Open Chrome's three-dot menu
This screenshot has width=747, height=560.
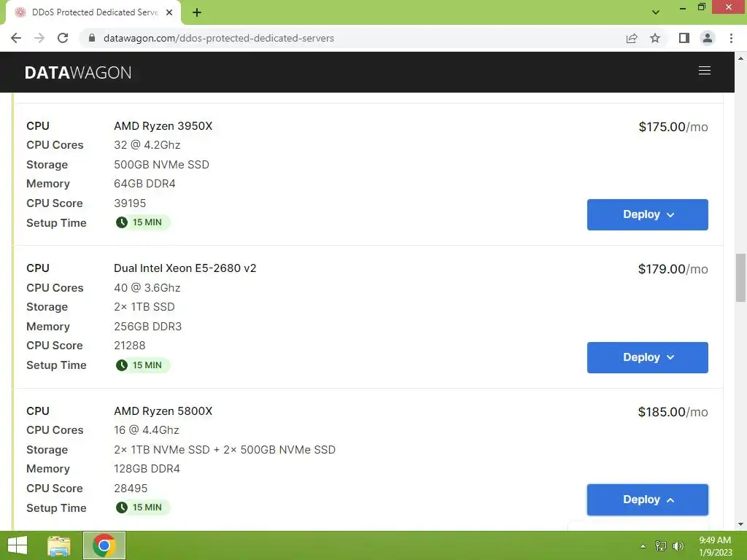point(731,38)
